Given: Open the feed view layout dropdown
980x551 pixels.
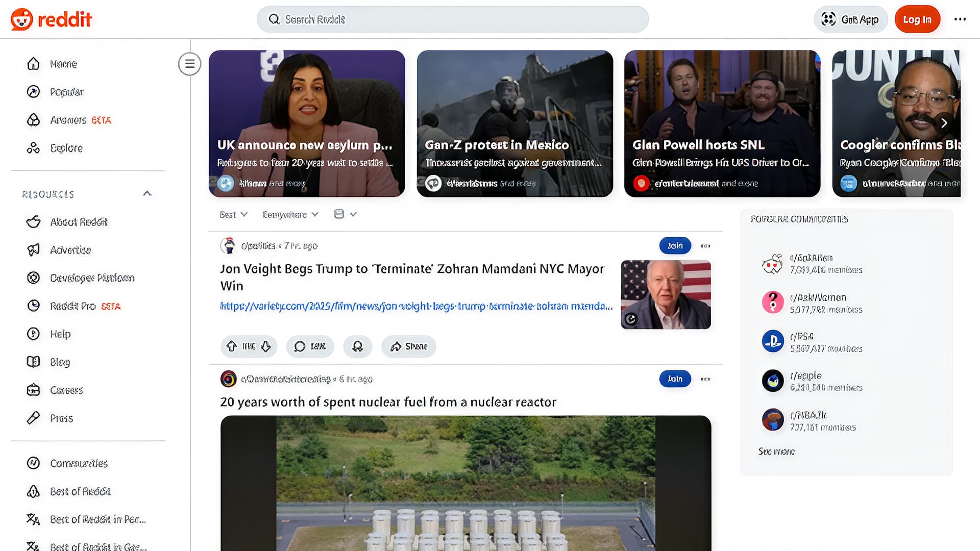Looking at the screenshot, I should (x=345, y=214).
